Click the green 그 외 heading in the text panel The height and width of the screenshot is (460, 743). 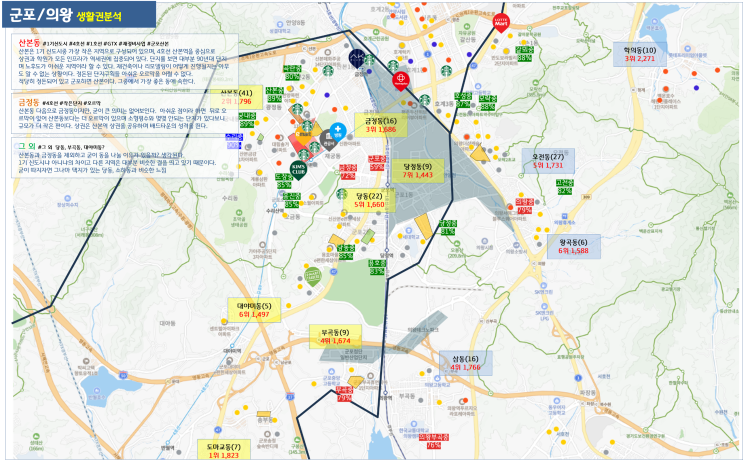tap(27, 146)
